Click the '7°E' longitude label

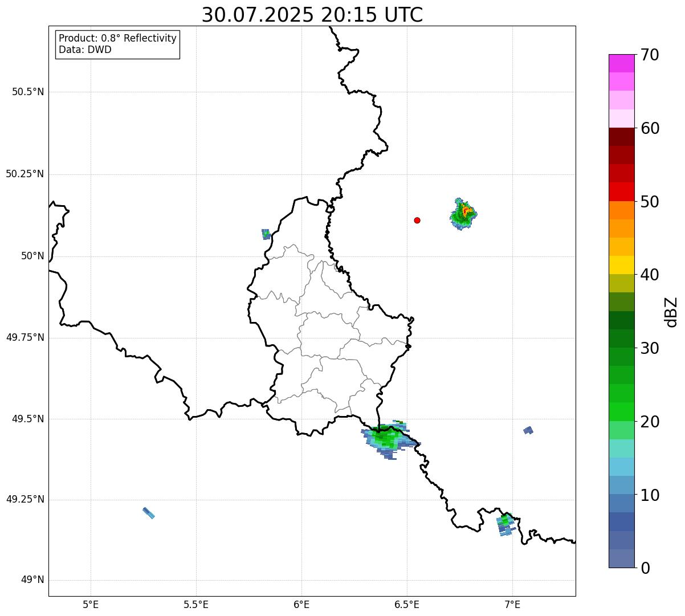pos(512,604)
